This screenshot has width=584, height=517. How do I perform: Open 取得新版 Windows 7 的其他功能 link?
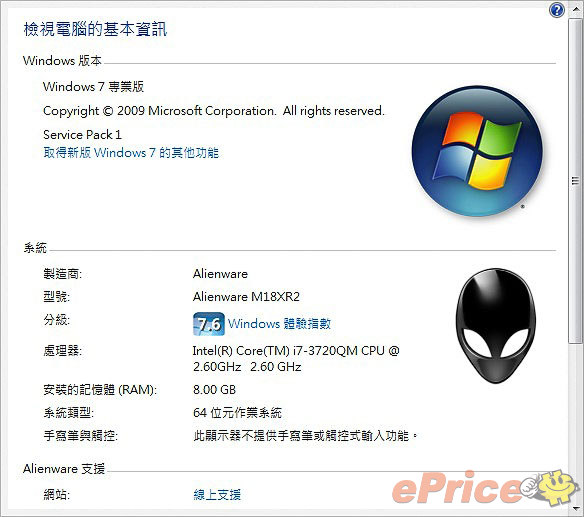[131, 153]
